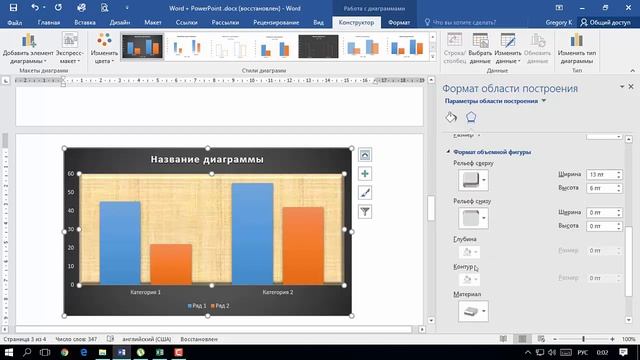Open chart elements plus button
Image resolution: width=640 pixels, height=360 pixels.
[x=365, y=174]
